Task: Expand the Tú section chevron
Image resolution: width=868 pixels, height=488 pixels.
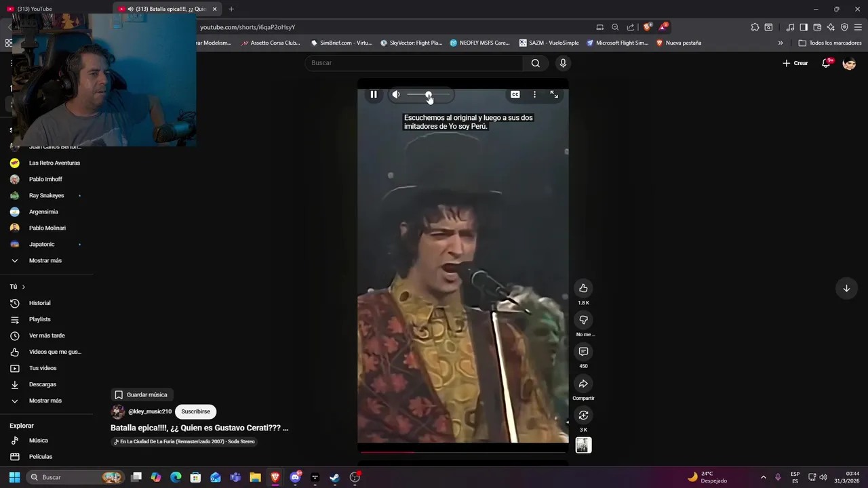Action: 23,287
